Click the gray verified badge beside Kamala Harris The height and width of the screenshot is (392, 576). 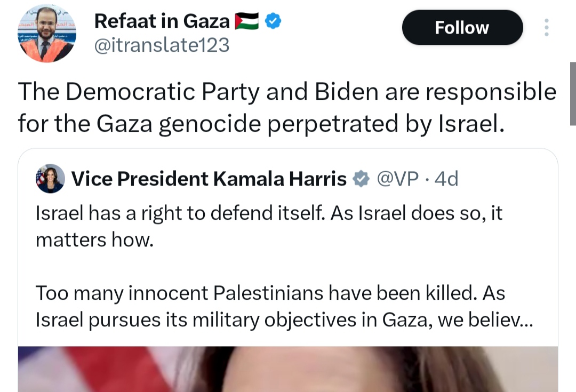coord(362,179)
